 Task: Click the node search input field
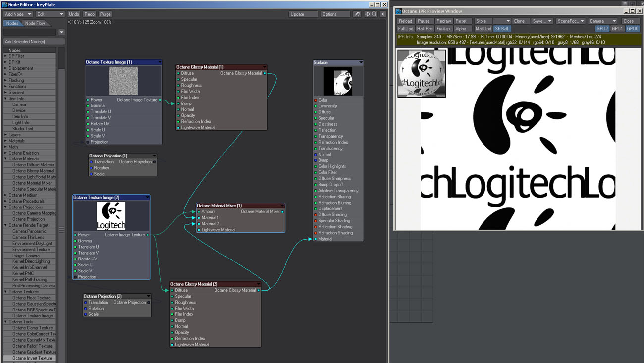(x=30, y=33)
